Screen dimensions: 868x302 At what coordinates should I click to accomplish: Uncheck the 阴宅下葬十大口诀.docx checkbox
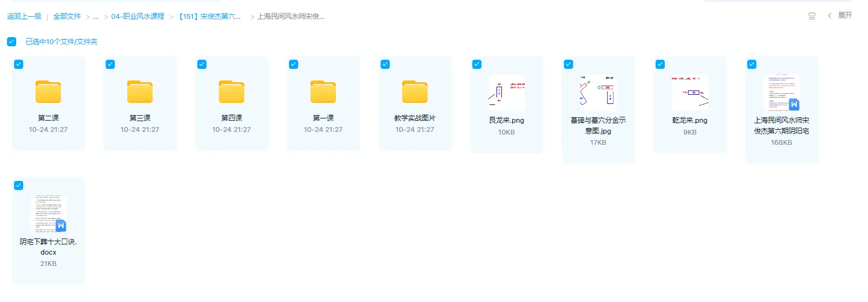(x=18, y=185)
